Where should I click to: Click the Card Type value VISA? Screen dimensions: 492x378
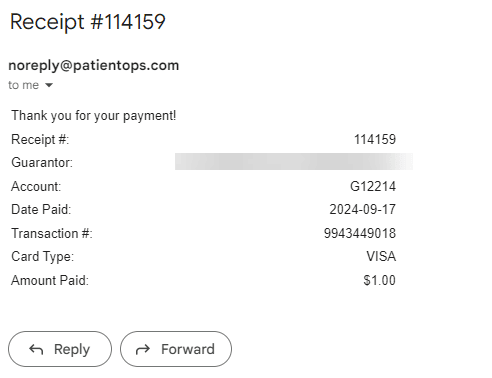pos(381,257)
